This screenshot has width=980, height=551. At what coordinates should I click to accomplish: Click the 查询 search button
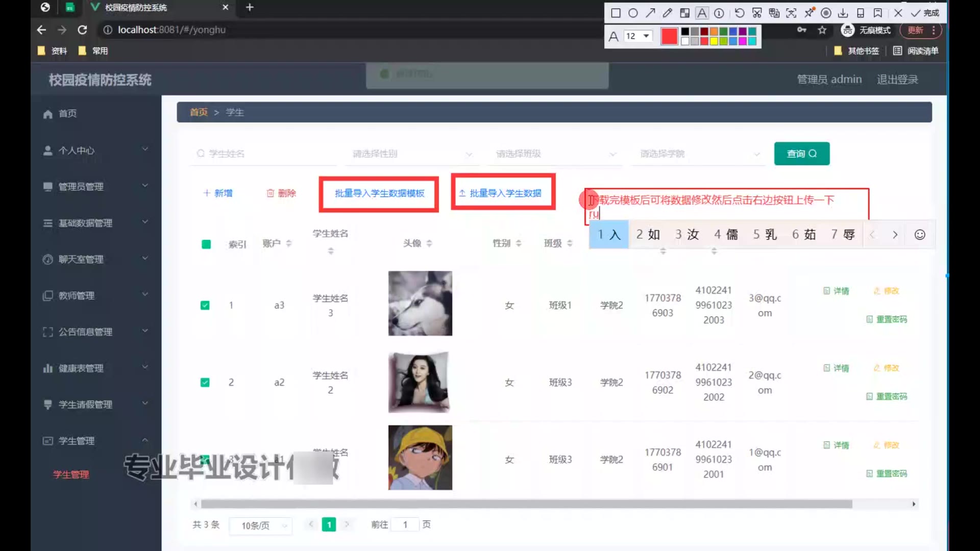[801, 154]
